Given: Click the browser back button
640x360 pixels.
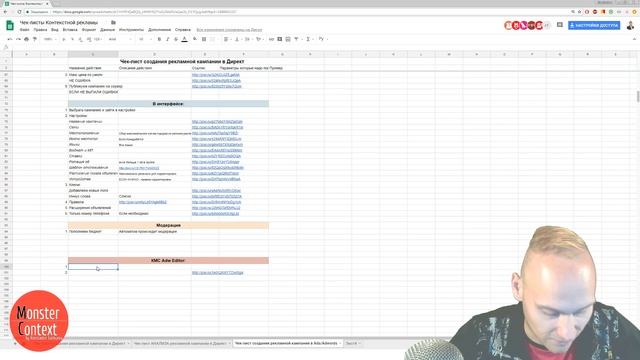Looking at the screenshot, I should 5,12.
